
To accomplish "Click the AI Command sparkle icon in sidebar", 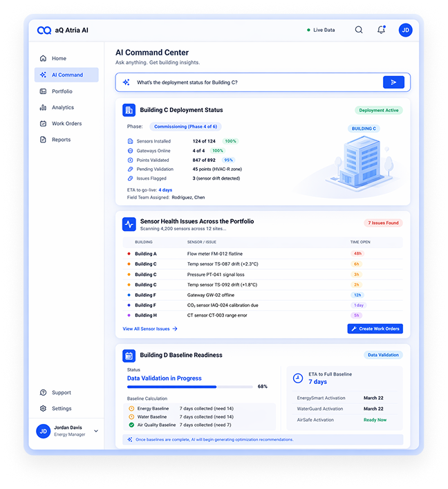I will (x=44, y=75).
